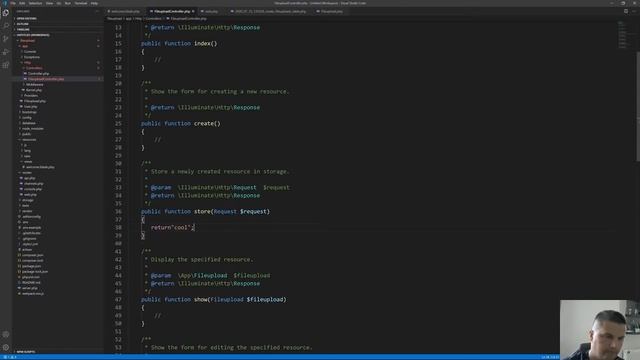Switch to the welcome.blade.php editor tab
The image size is (640, 360).
pos(125,11)
